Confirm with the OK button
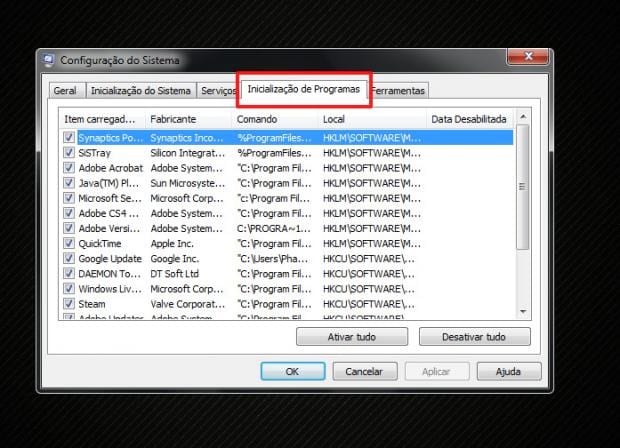Viewport: 620px width, 448px height. tap(292, 371)
